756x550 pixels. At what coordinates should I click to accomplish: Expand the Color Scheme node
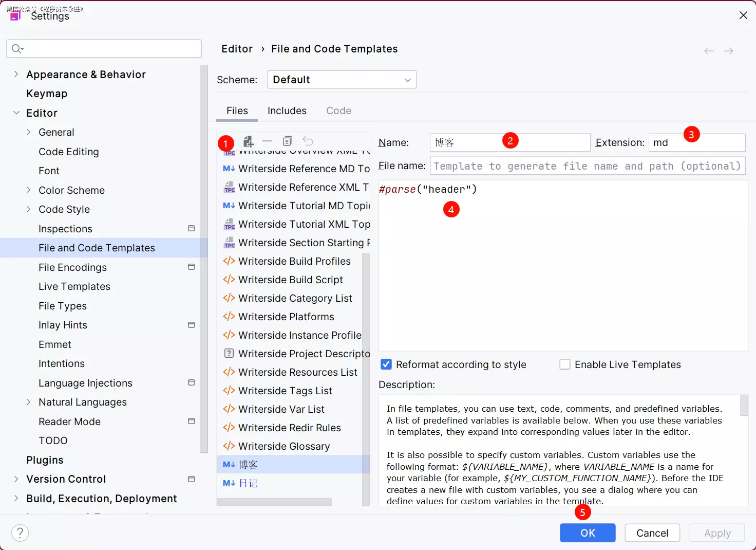(29, 190)
